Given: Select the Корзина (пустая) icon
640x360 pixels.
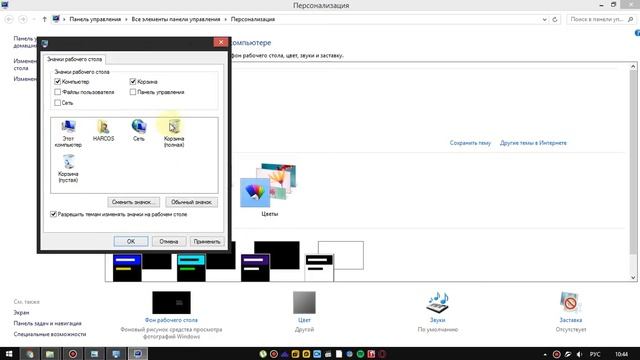Looking at the screenshot, I should pos(68,168).
